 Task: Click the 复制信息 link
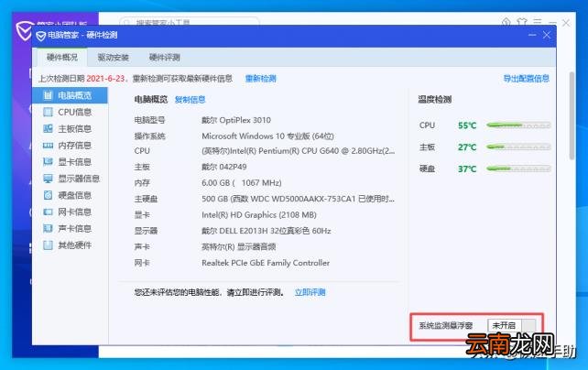[191, 100]
